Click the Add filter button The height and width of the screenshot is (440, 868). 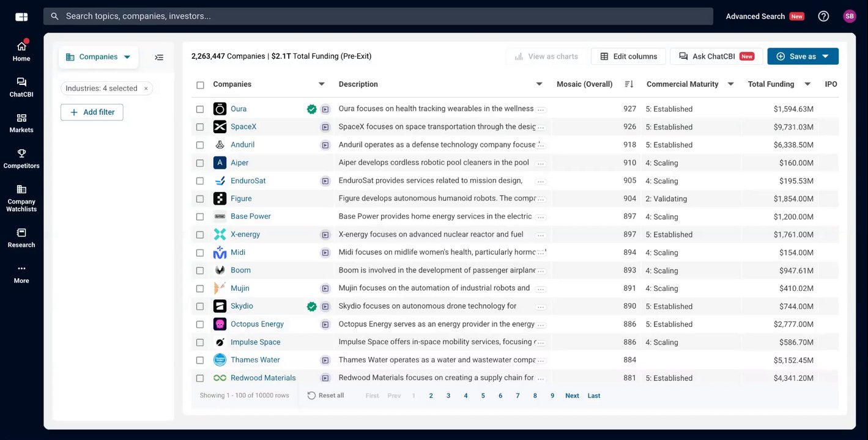click(92, 112)
